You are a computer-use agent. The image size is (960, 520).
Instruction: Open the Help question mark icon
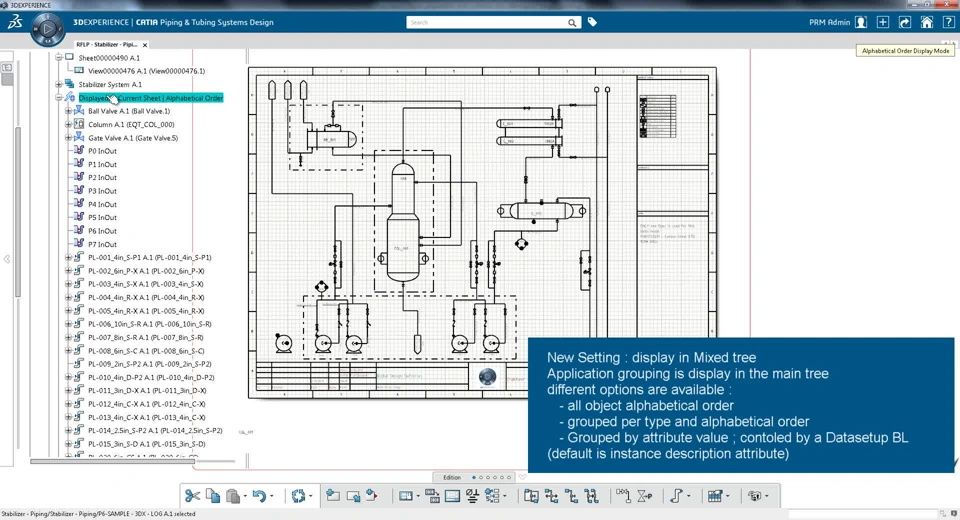[x=949, y=22]
